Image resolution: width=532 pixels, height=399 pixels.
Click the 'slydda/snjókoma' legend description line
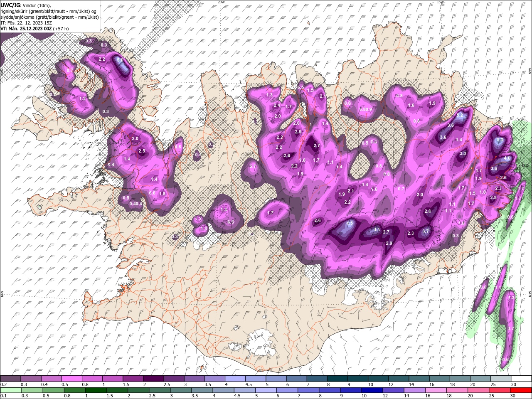coord(50,17)
